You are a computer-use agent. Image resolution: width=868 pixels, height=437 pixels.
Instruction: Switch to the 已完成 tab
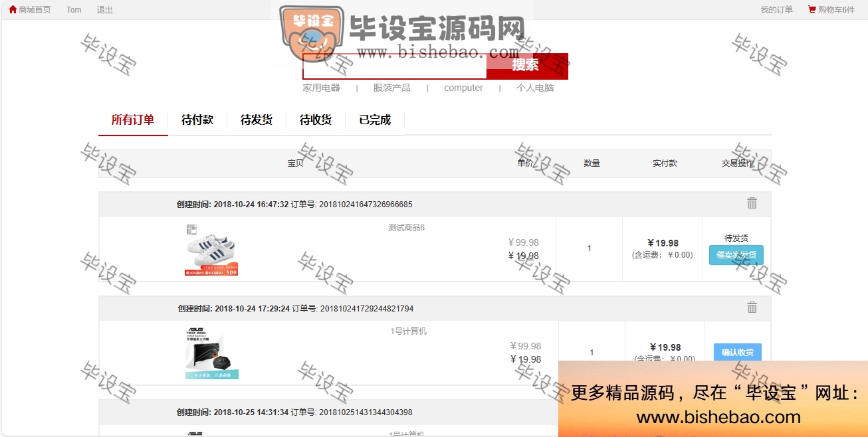click(x=375, y=120)
